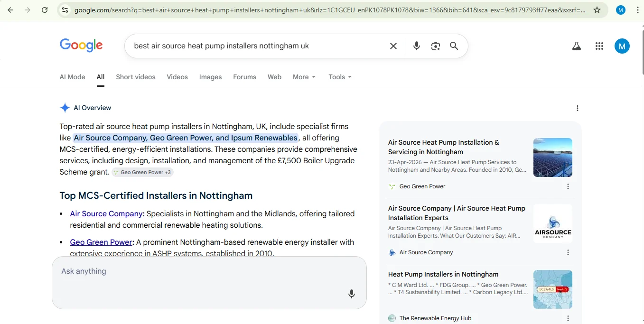This screenshot has height=324, width=644.
Task: Click the solar panels thumbnail image
Action: click(553, 157)
